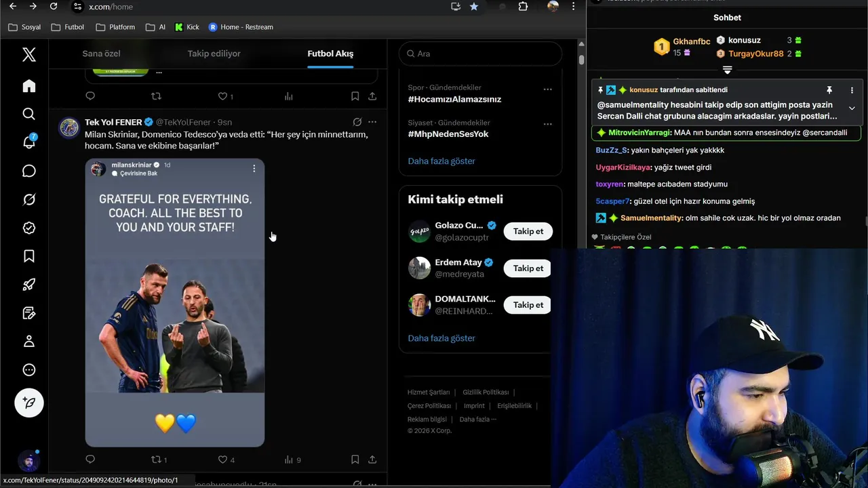
Task: Click Grok icon on Tek Yol FENER post
Action: pyautogui.click(x=357, y=122)
